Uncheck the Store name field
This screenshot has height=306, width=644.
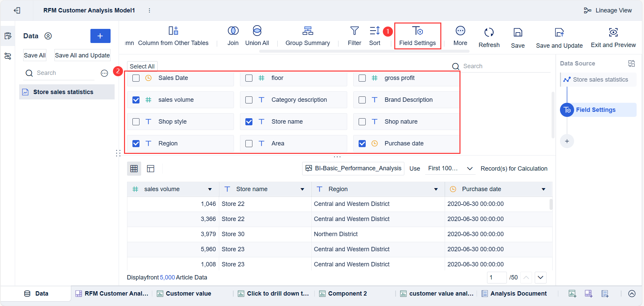click(x=249, y=121)
